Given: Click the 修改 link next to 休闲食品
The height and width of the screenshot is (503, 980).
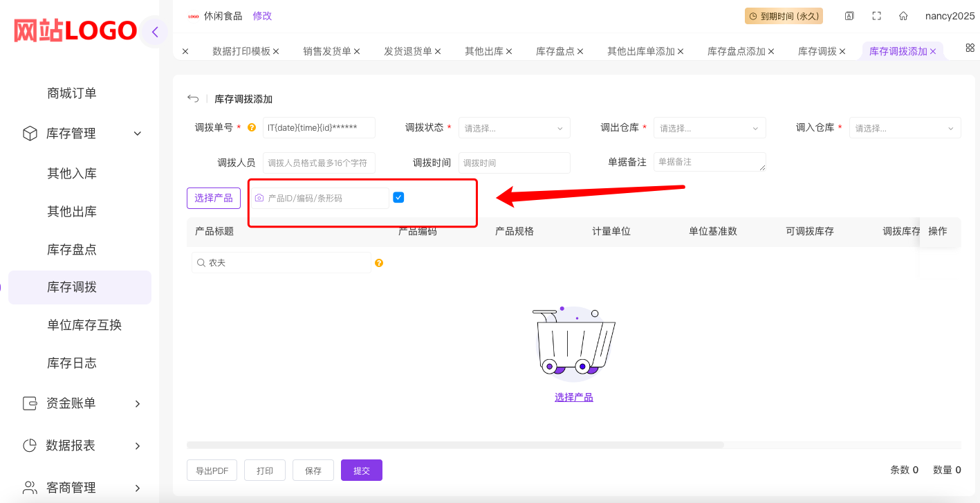Looking at the screenshot, I should (x=262, y=16).
